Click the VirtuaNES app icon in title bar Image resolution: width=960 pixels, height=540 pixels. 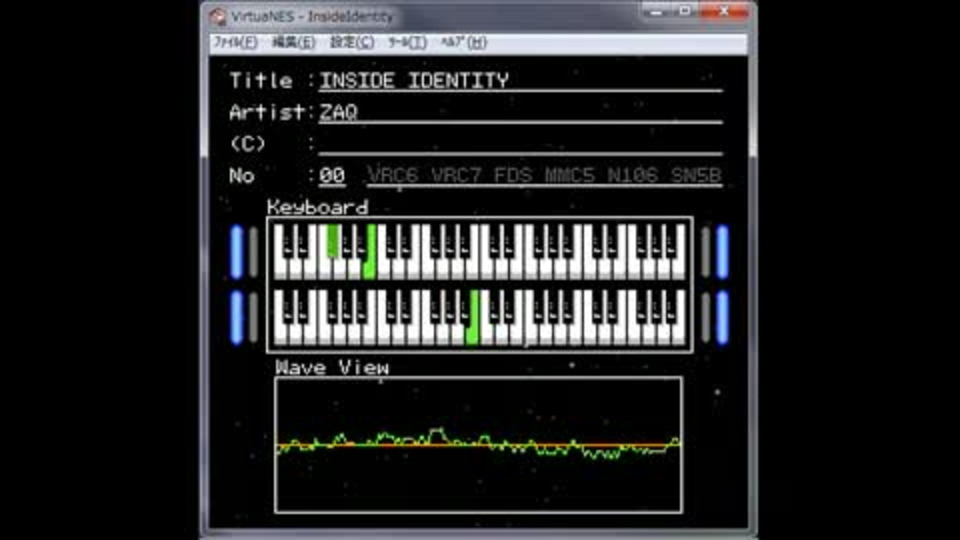[217, 17]
